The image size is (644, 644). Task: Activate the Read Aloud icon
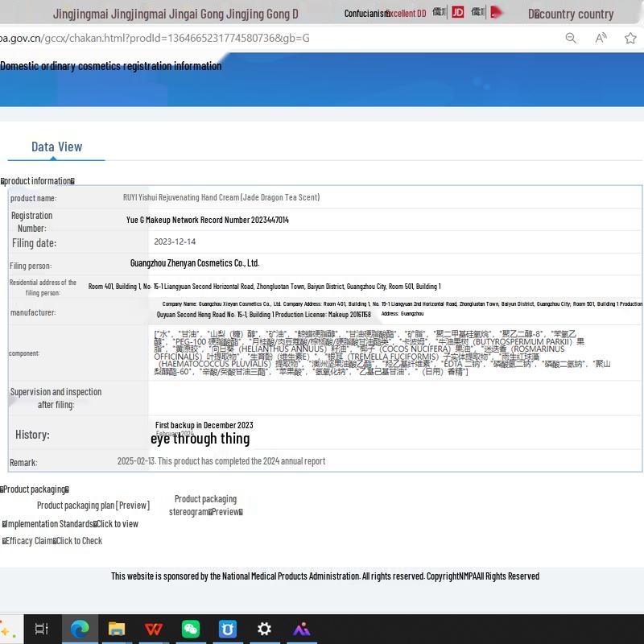coord(601,38)
